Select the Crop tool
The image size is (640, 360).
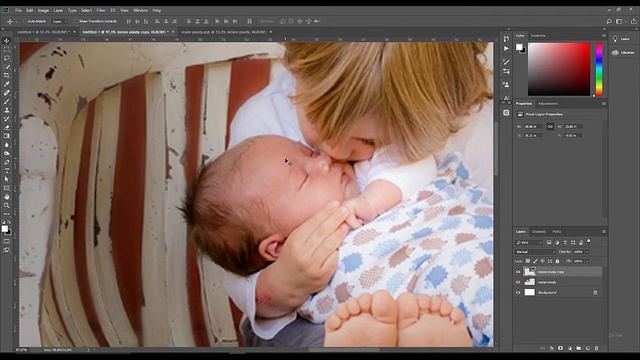tap(7, 76)
